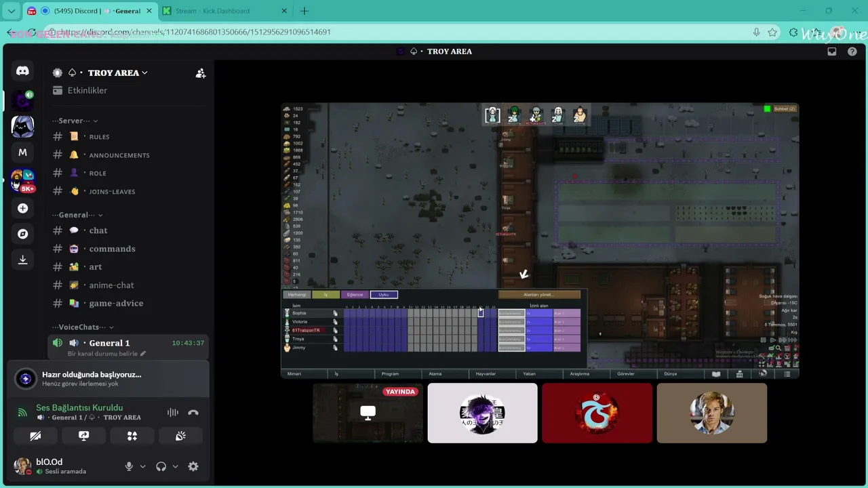
Task: Open headphone output options arrow
Action: pyautogui.click(x=175, y=466)
